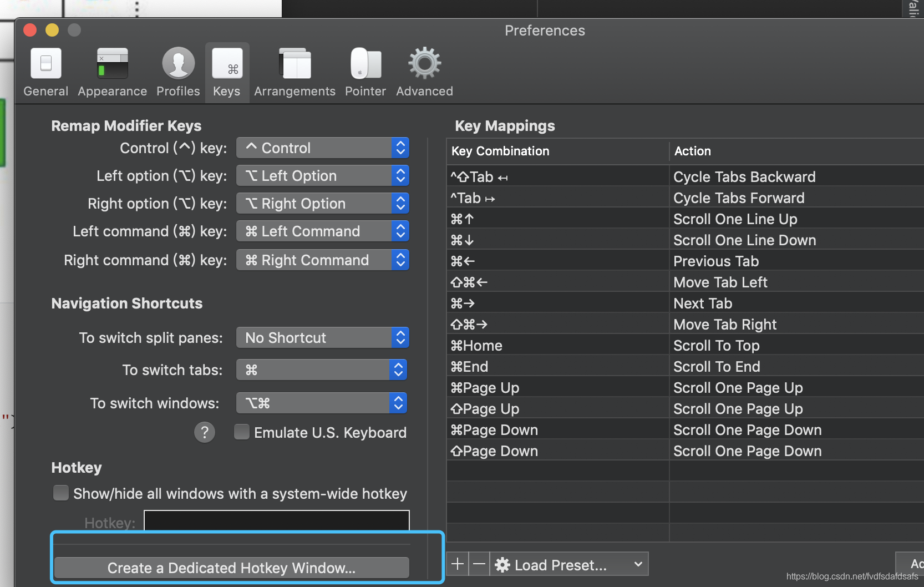The width and height of the screenshot is (924, 587).
Task: Click the Key Combination column header
Action: [557, 151]
